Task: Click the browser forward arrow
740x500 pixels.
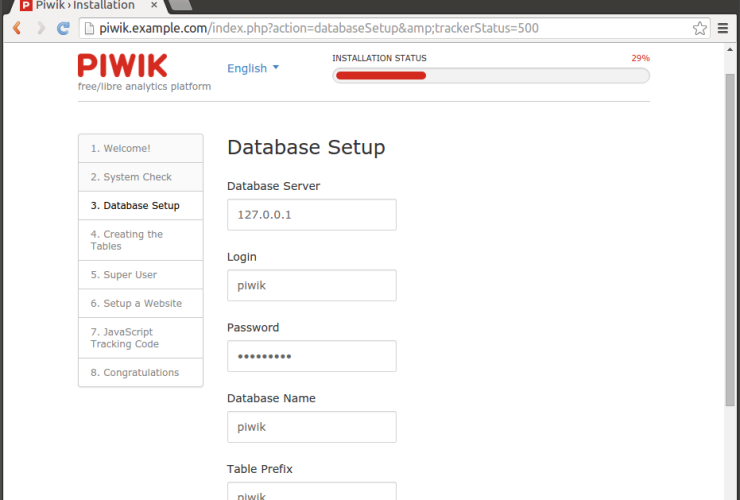Action: tap(41, 28)
